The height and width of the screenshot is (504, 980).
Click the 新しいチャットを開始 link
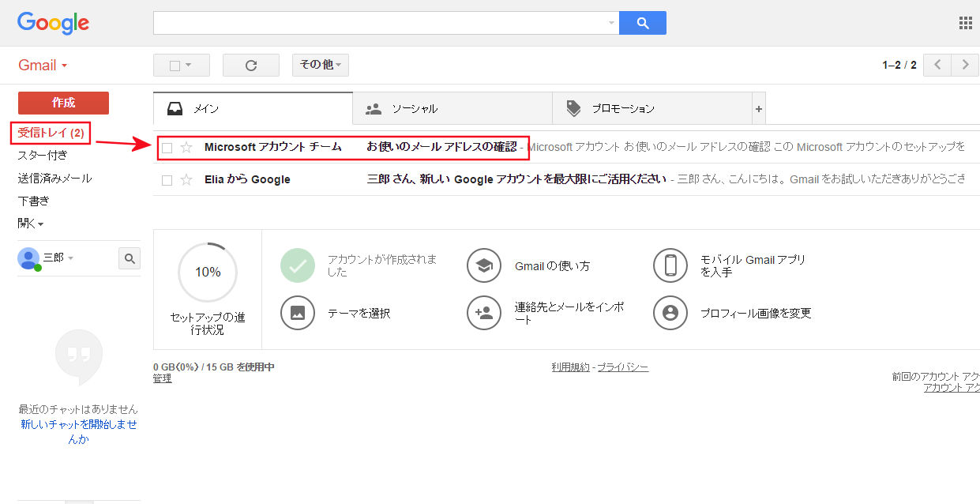(x=78, y=431)
